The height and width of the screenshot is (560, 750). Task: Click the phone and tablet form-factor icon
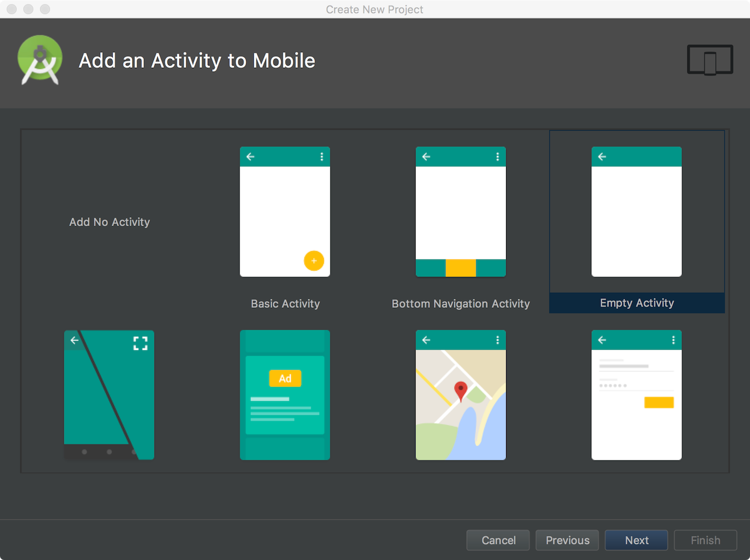pos(710,59)
